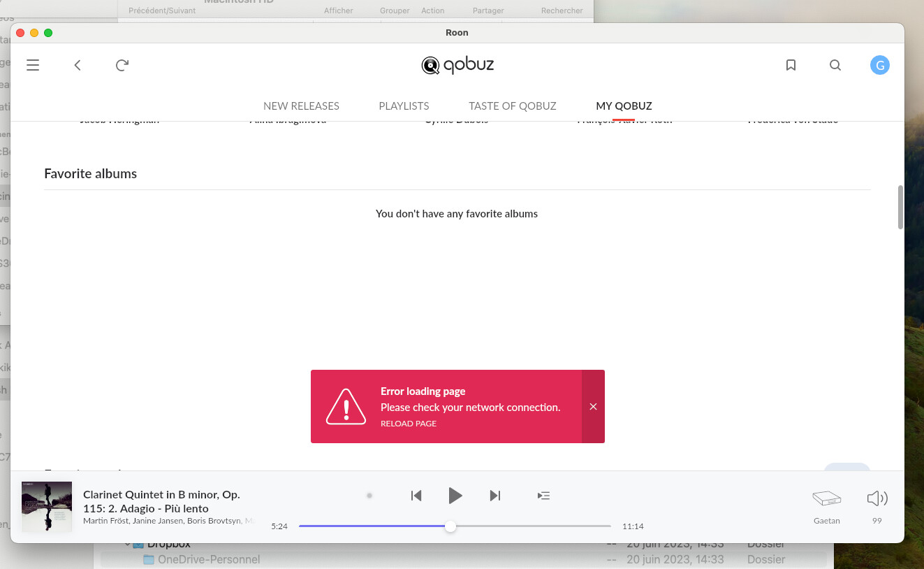Click the track seek bar handle
The height and width of the screenshot is (569, 924).
tap(450, 526)
